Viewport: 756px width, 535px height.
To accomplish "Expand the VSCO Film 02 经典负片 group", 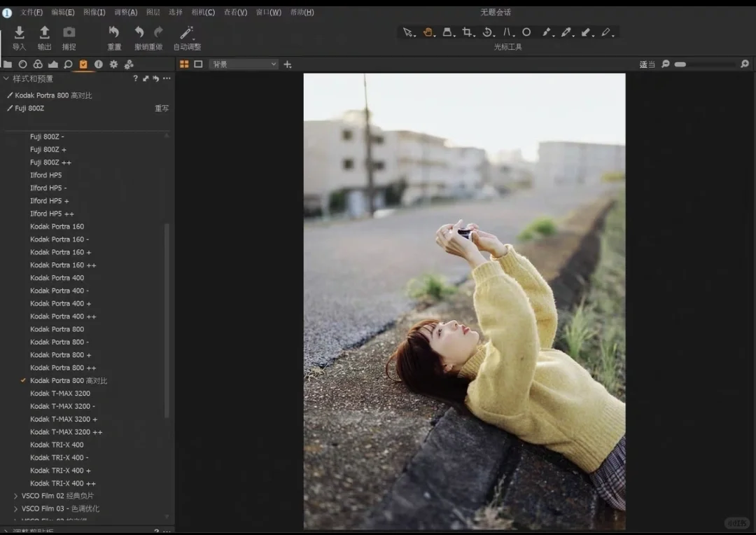I will pyautogui.click(x=15, y=495).
